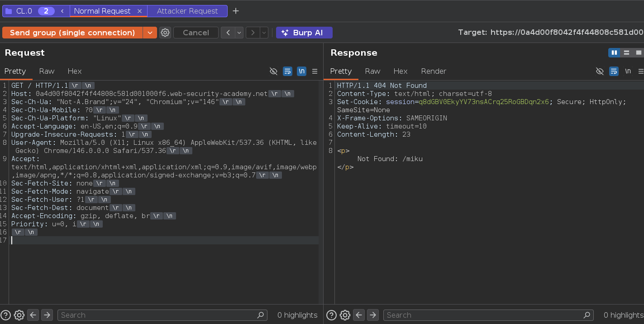The image size is (644, 324).
Task: Switch to the Attacker Request tab
Action: 187,11
